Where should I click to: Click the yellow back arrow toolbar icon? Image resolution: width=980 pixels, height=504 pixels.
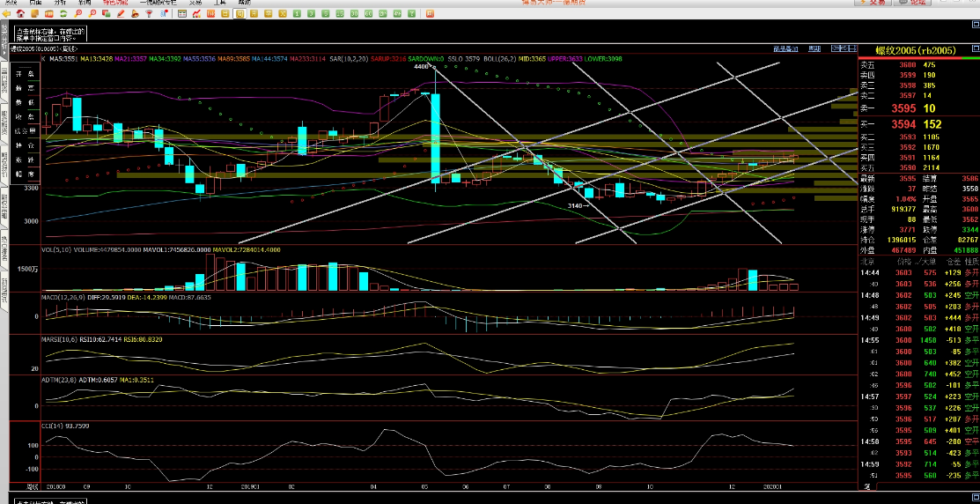6,13
